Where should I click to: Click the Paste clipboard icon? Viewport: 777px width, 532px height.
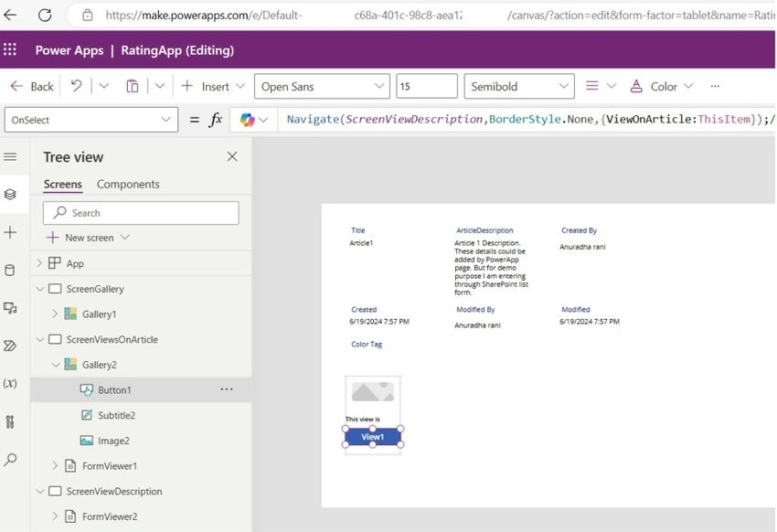coord(133,86)
